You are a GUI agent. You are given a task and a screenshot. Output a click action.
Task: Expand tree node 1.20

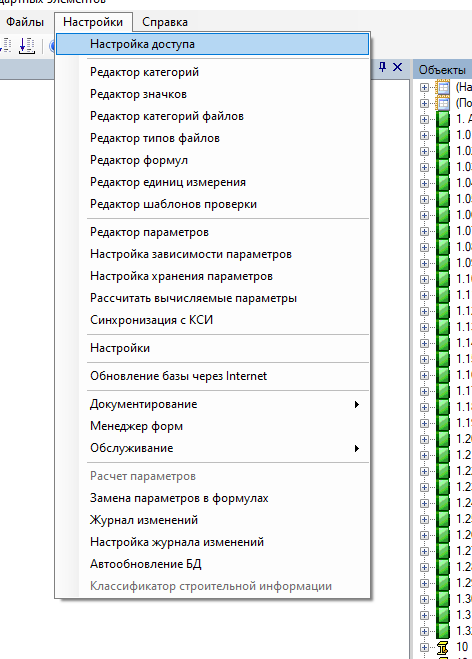pos(424,439)
